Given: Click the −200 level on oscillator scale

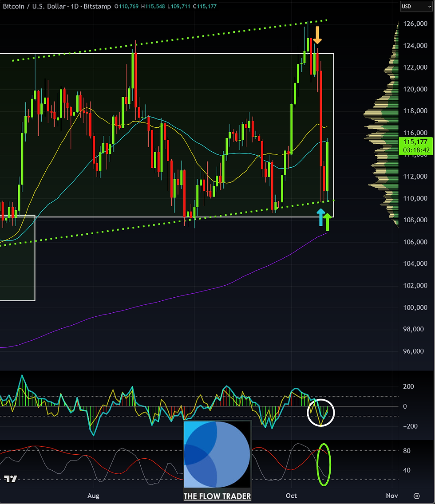Looking at the screenshot, I should tap(410, 426).
